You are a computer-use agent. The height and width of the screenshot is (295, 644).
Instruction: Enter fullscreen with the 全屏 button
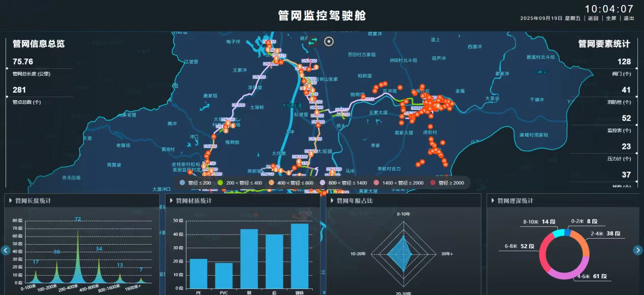tap(611, 18)
